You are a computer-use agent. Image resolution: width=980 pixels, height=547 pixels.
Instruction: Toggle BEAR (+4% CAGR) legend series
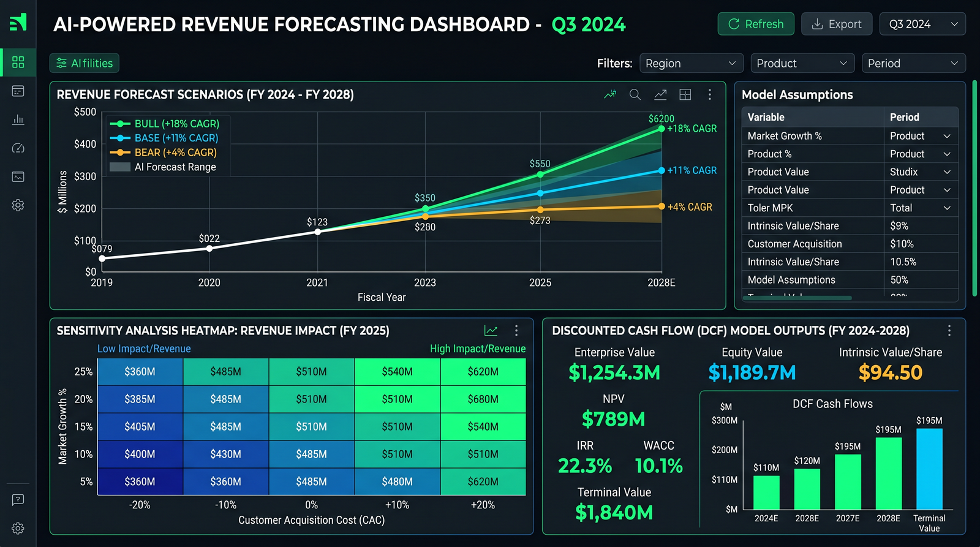(x=163, y=153)
